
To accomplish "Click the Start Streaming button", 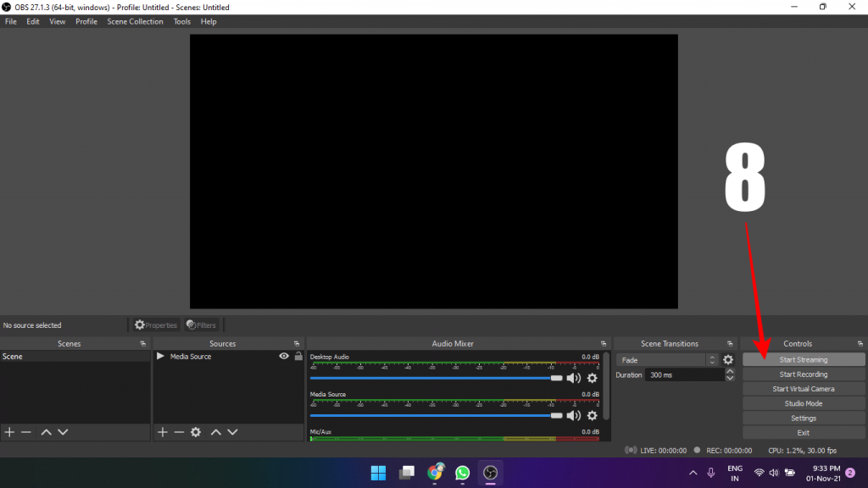I will [803, 360].
